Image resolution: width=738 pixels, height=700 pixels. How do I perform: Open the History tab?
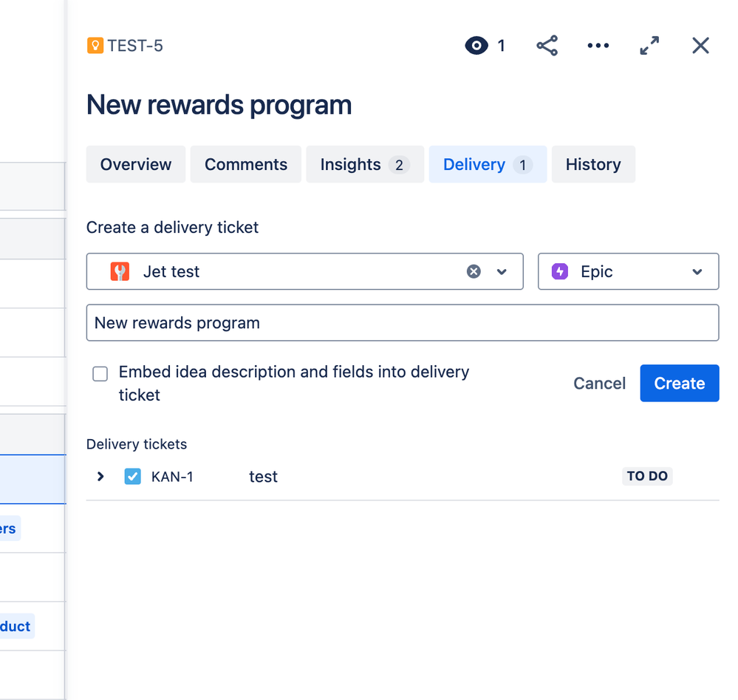(x=593, y=164)
